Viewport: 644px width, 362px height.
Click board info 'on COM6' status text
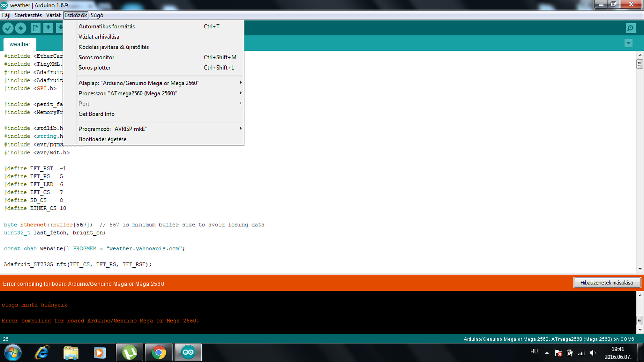click(x=549, y=339)
